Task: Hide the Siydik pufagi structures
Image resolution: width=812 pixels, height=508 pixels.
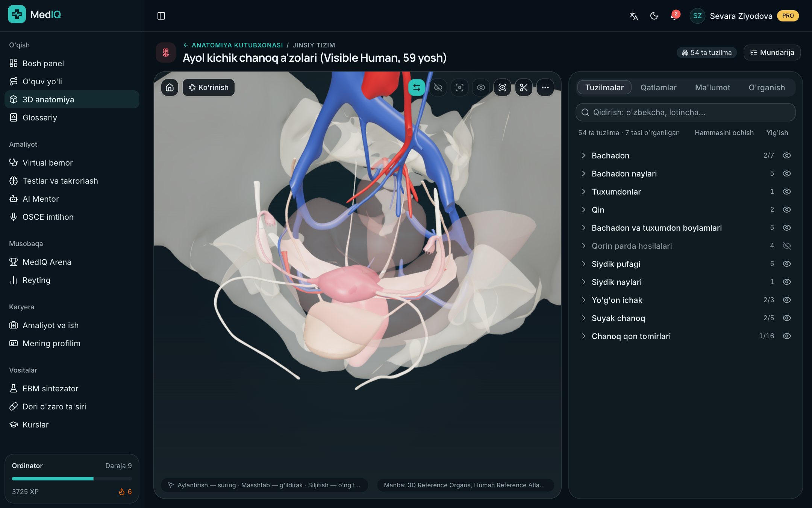Action: [x=787, y=264]
